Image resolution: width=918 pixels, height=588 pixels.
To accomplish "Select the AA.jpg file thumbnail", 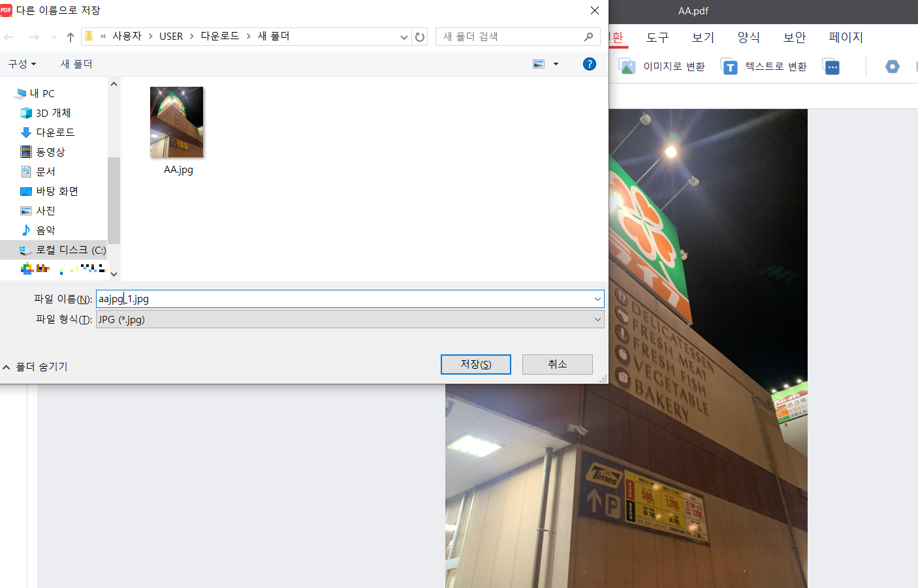I will (176, 122).
